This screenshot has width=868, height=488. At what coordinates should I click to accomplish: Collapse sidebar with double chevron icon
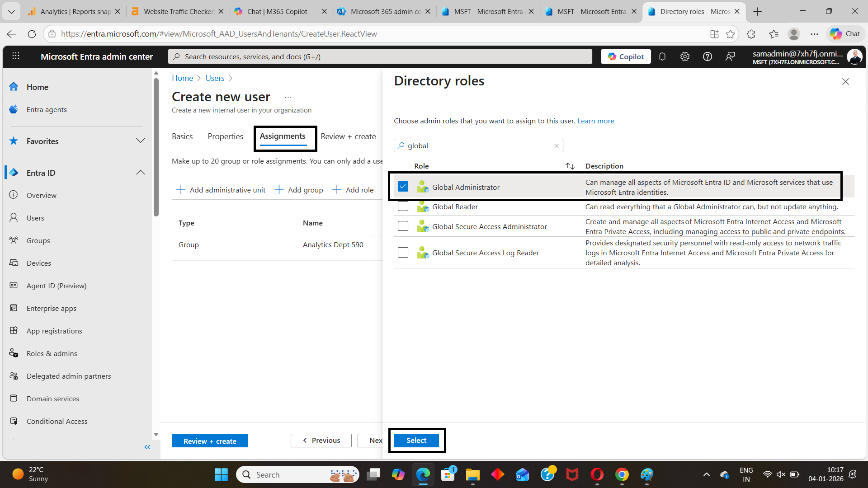(x=147, y=447)
